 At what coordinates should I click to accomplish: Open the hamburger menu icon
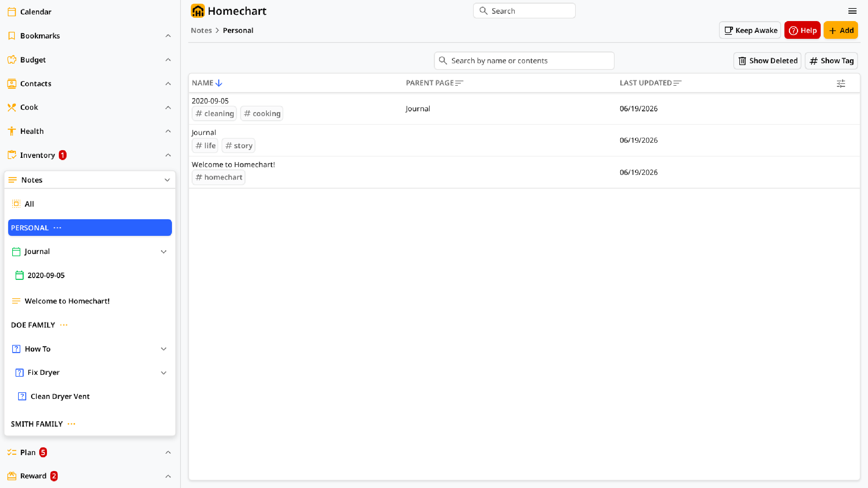pos(852,11)
